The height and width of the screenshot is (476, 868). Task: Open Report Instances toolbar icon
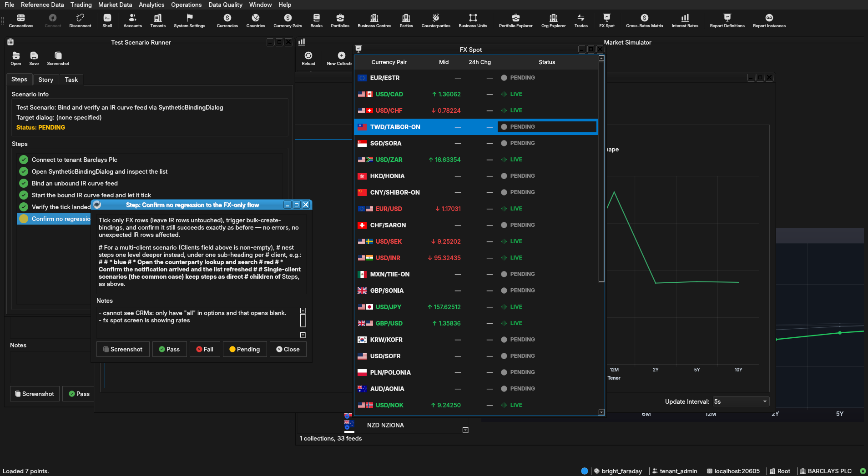[x=769, y=21]
